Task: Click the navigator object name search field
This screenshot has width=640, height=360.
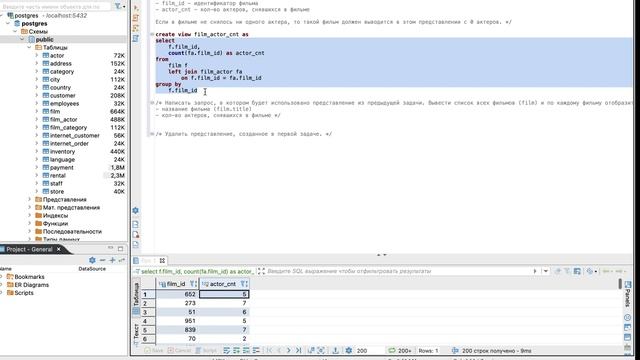Action: [56, 7]
